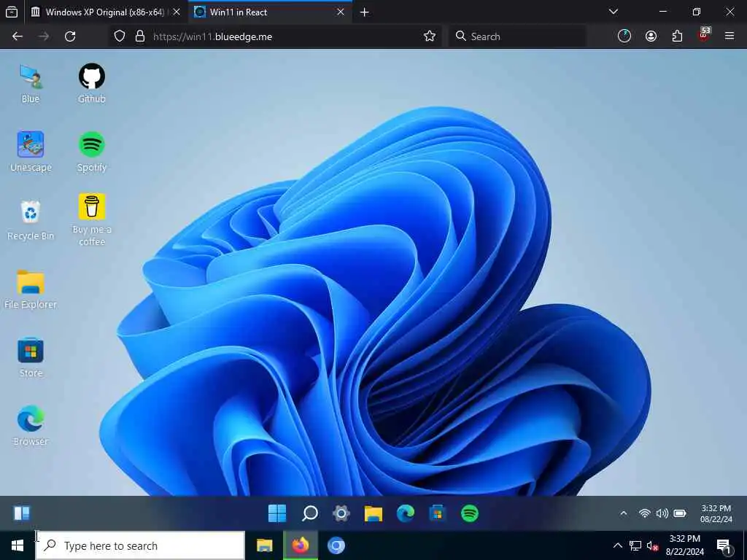
Task: Click the circular timer toolbar icon
Action: point(624,36)
